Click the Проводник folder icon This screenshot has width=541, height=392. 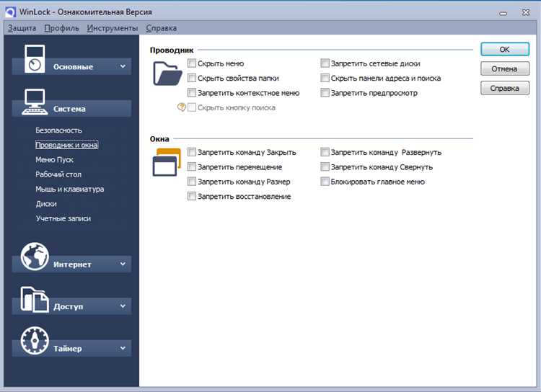coord(167,73)
